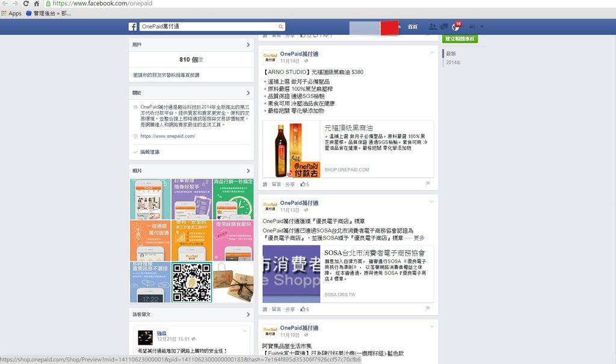616x364 pixels.
Task: Open the 一指通關 orange photo thumbnail
Action: 150,241
